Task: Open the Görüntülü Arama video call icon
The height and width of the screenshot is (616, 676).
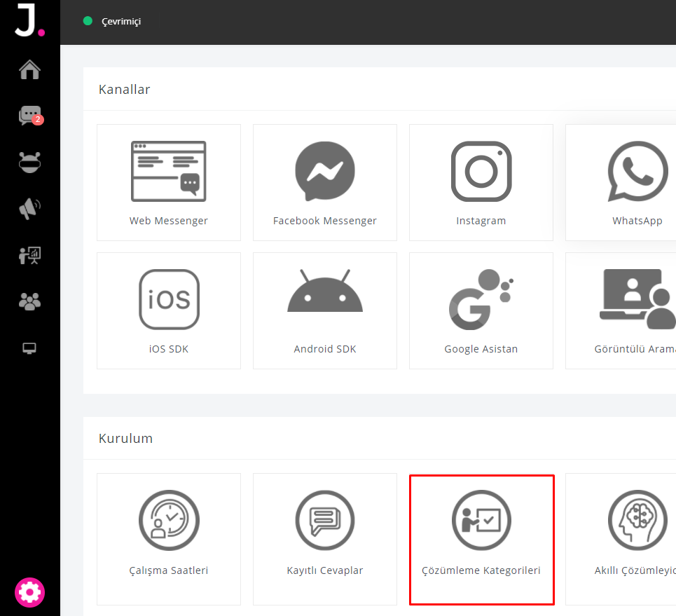Action: tap(637, 299)
